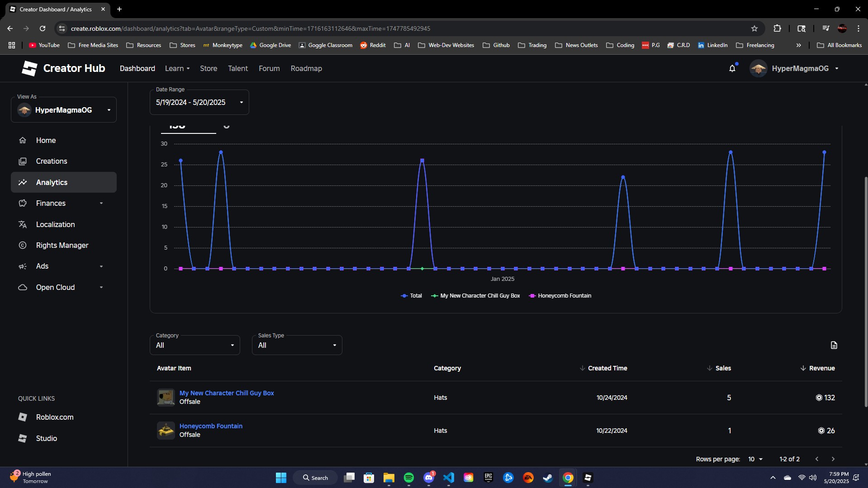Bookmark this page with the star icon

pos(754,28)
